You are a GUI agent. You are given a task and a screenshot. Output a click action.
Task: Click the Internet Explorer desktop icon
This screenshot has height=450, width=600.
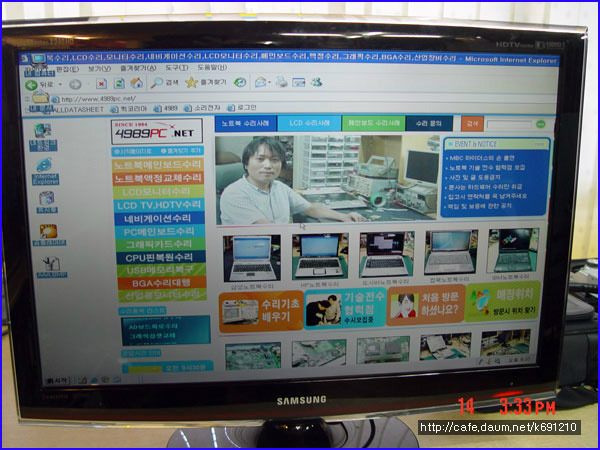coord(45,171)
